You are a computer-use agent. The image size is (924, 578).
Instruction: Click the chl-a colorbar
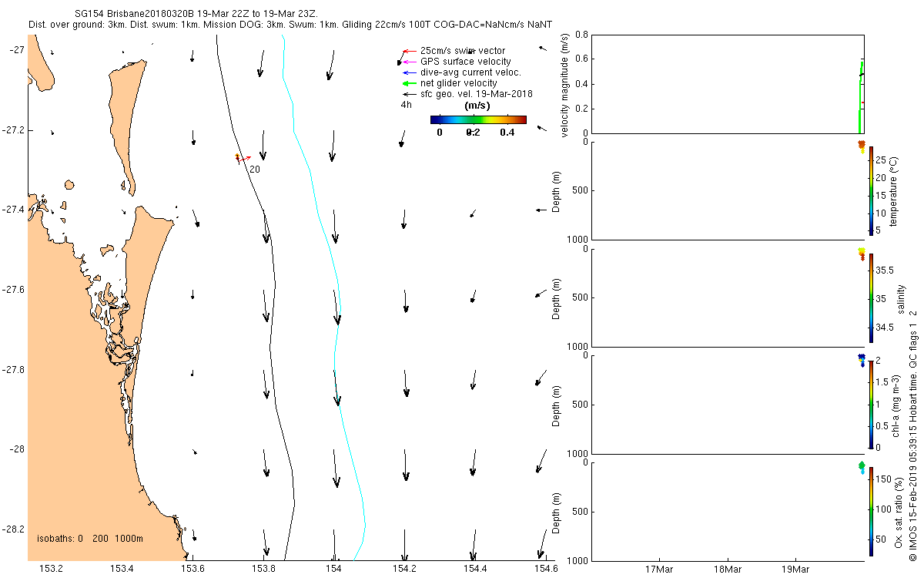[871, 405]
